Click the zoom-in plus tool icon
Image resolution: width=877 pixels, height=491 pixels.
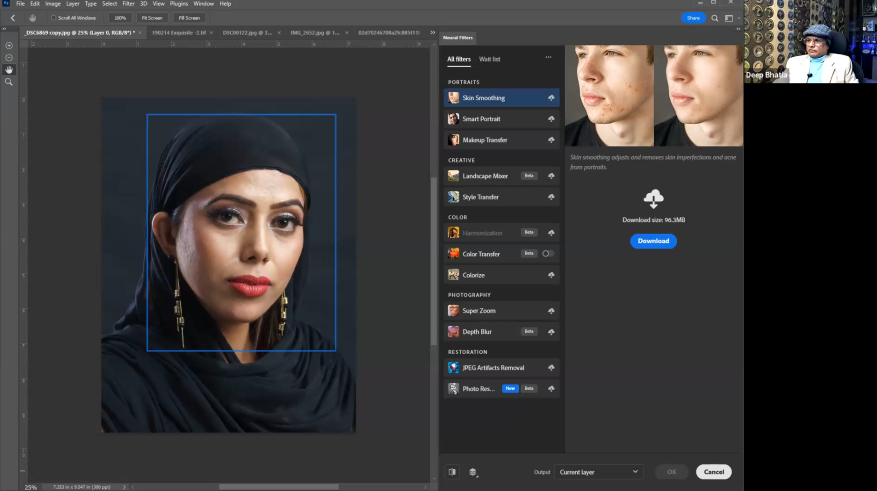coord(9,46)
